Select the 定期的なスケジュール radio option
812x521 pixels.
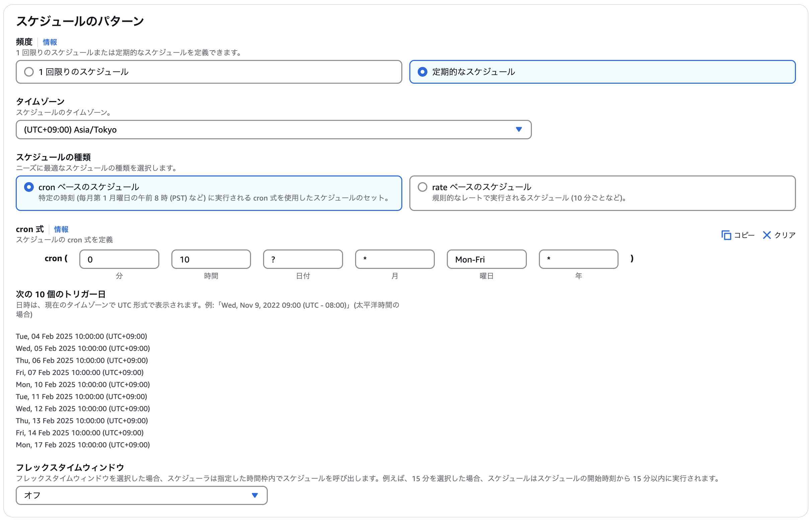(422, 72)
